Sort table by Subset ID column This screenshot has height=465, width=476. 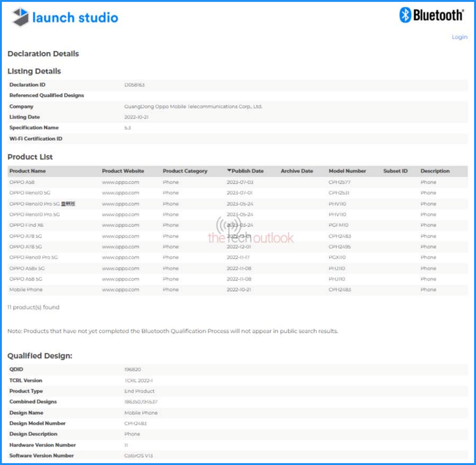(395, 171)
